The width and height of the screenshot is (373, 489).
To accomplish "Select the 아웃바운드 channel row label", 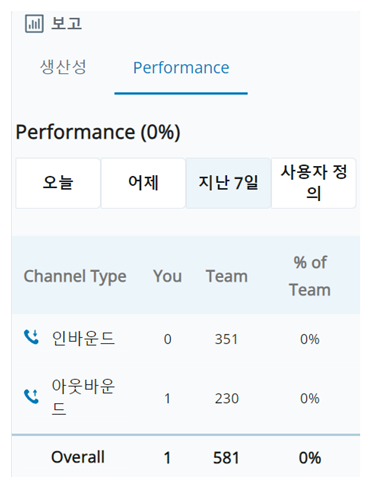I will point(83,397).
